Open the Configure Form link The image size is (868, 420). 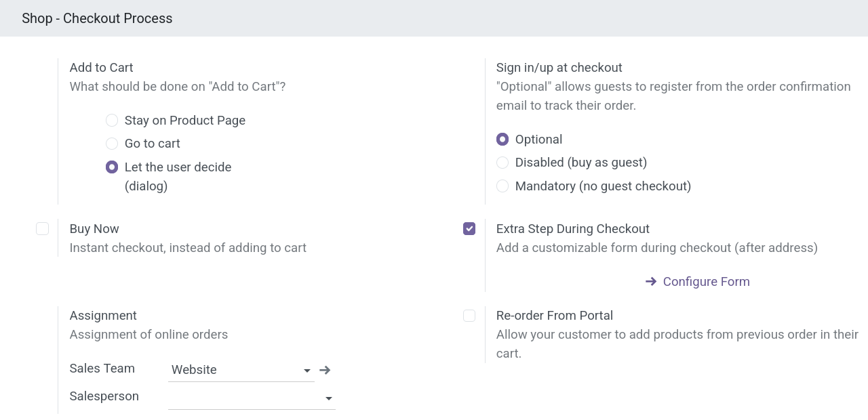pos(706,282)
